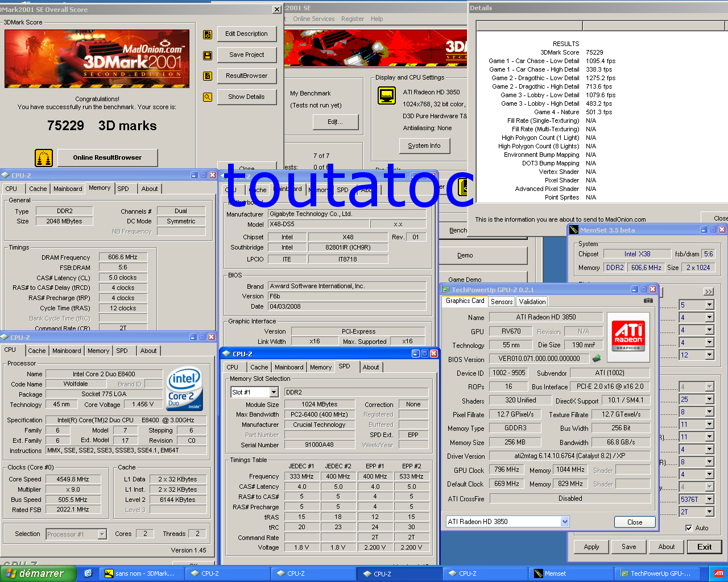728x582 pixels.
Task: Click the monitor icon in Display and CPU Settings
Action: pos(387,95)
